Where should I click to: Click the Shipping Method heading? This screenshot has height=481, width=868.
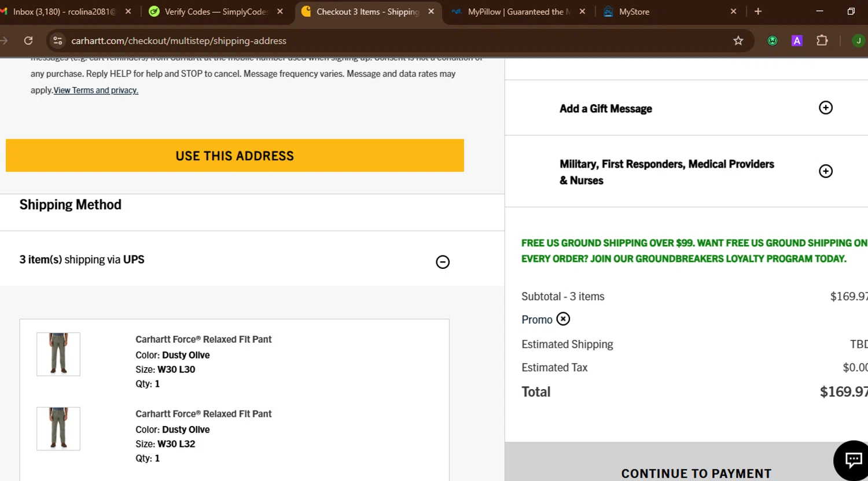pos(71,205)
